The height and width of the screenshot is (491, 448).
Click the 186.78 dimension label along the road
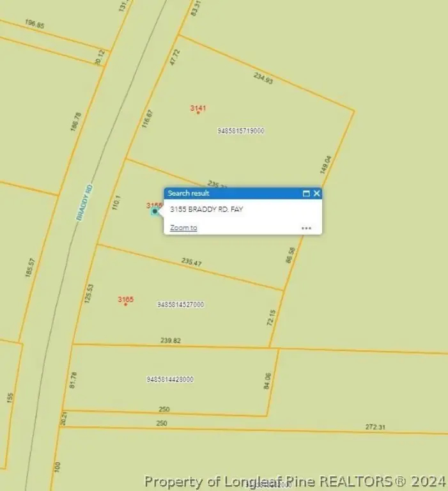point(77,121)
